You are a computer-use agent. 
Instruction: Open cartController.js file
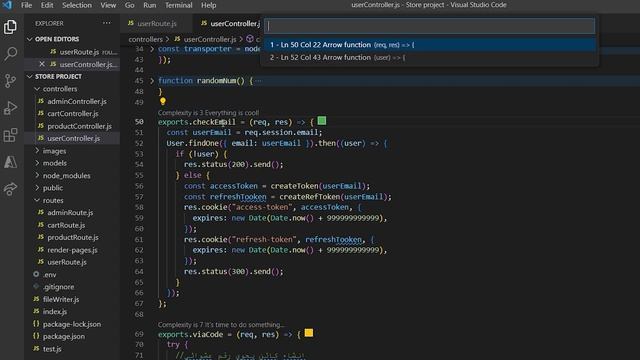tap(72, 113)
